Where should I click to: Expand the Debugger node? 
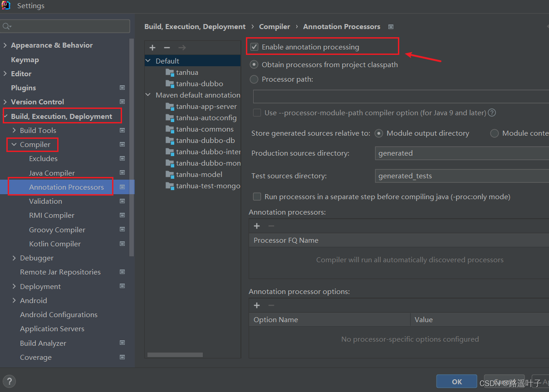(x=15, y=258)
